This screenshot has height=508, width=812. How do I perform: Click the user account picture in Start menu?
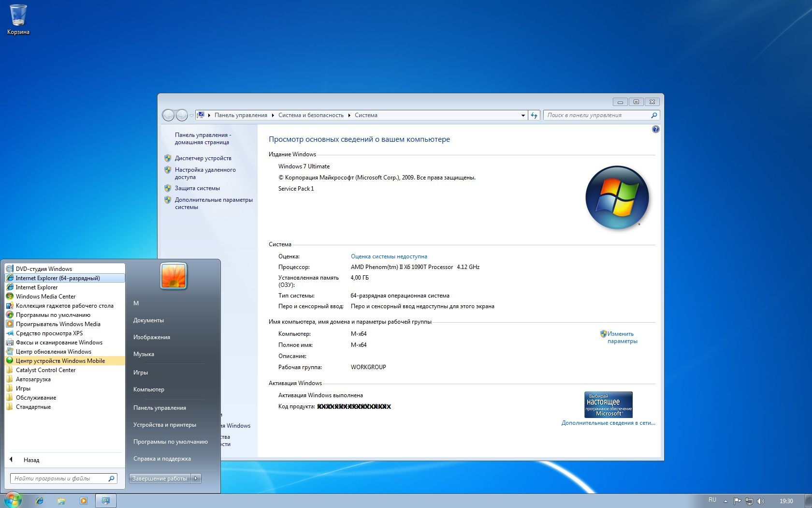tap(173, 276)
